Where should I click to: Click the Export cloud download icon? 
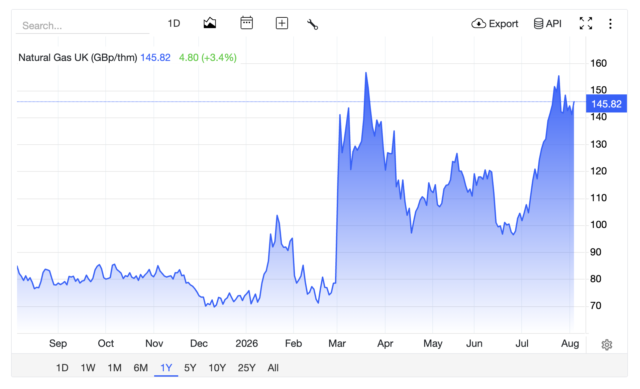click(478, 24)
